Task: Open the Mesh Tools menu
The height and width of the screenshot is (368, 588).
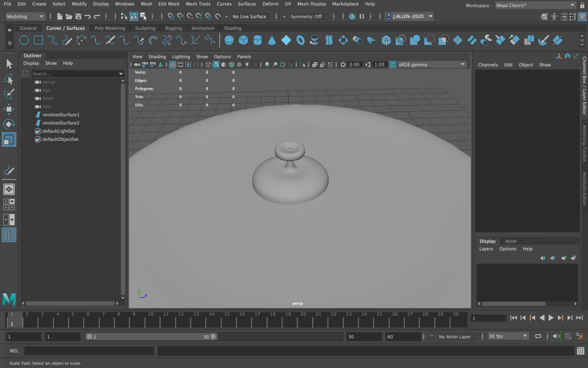Action: pyautogui.click(x=198, y=4)
